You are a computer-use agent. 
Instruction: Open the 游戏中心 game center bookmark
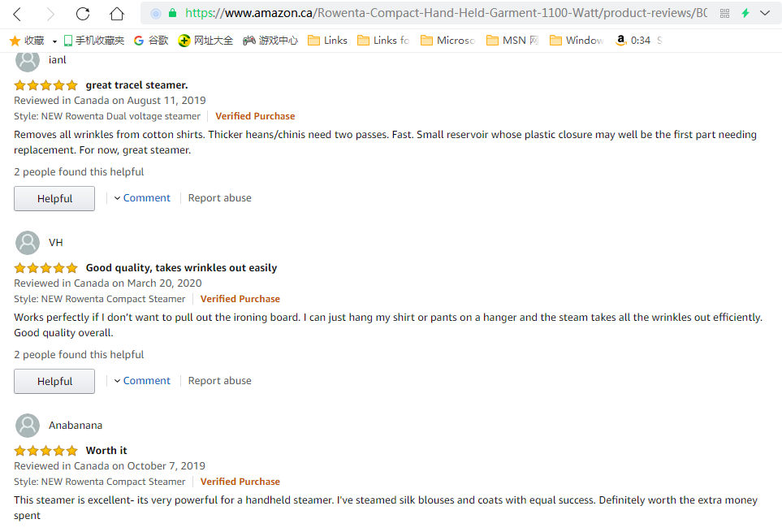coord(270,40)
